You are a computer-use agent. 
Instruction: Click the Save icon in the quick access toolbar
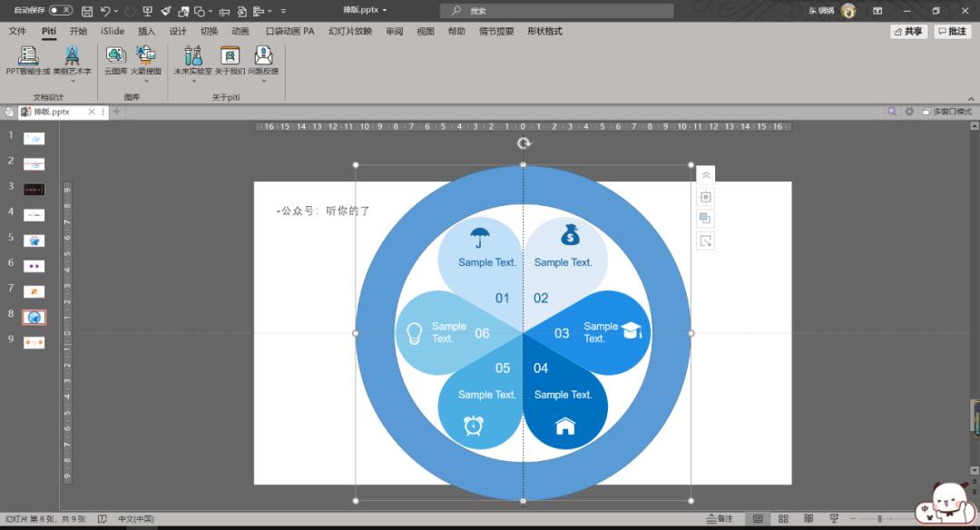tap(87, 11)
